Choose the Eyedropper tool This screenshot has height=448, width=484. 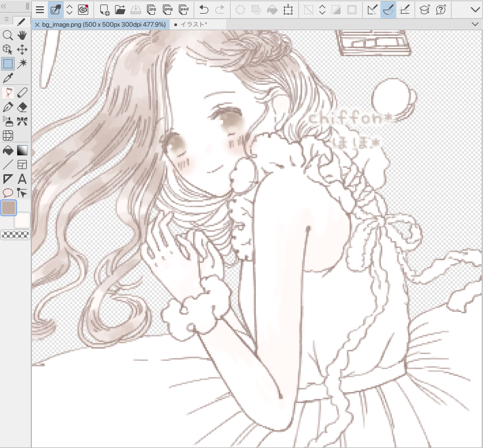[x=8, y=78]
